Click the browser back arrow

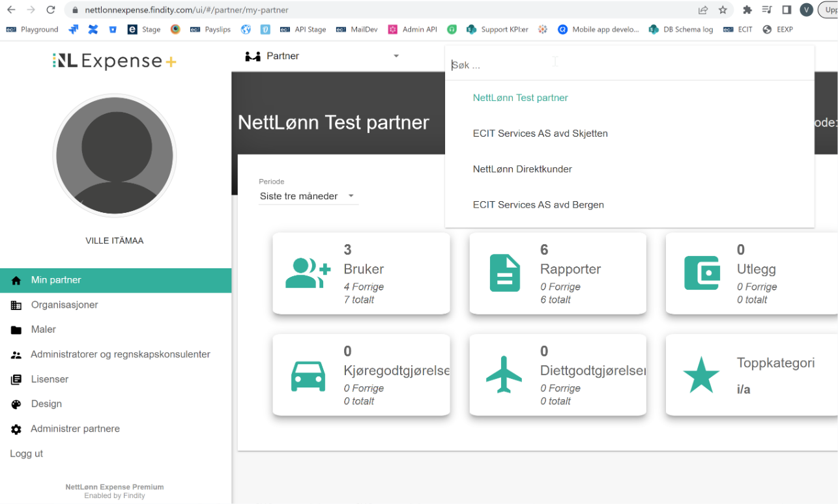tap(11, 10)
